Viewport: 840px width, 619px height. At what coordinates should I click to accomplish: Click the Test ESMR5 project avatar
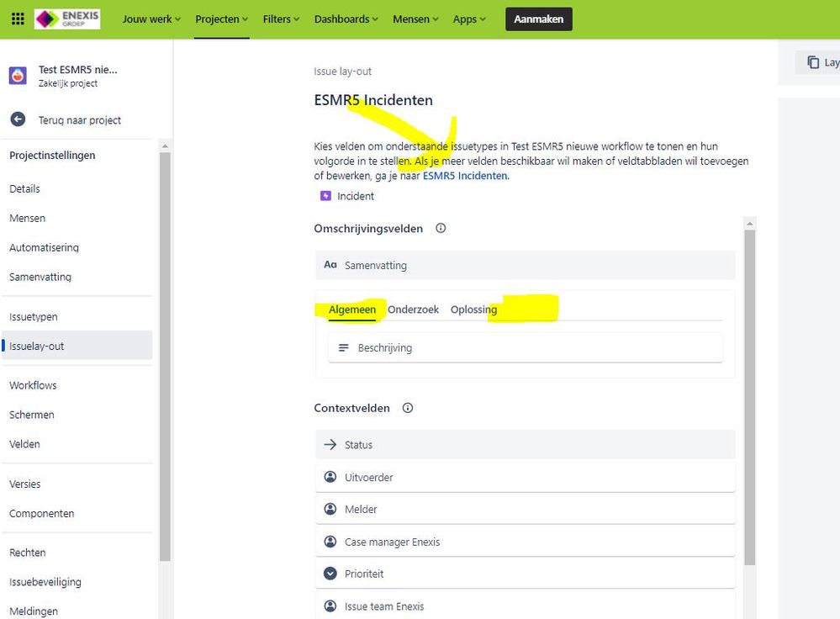(x=18, y=76)
